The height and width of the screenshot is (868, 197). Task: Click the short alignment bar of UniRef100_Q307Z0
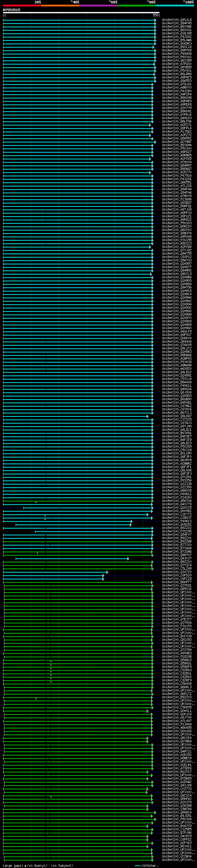[x=56, y=572]
